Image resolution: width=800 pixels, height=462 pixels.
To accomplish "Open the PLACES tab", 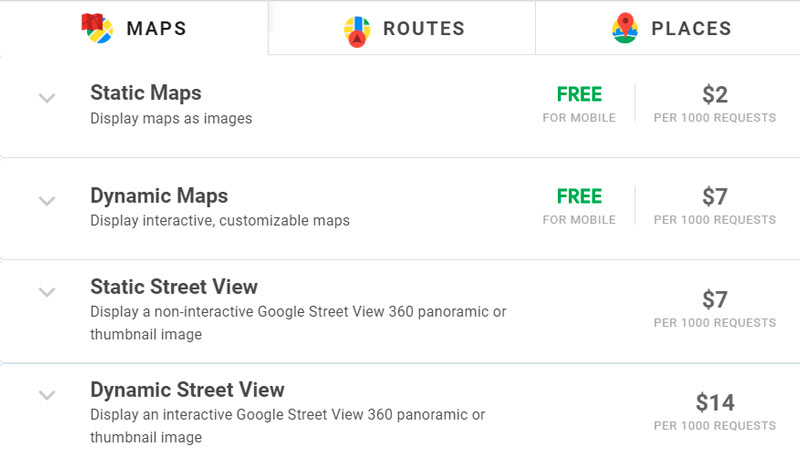I will click(x=668, y=28).
